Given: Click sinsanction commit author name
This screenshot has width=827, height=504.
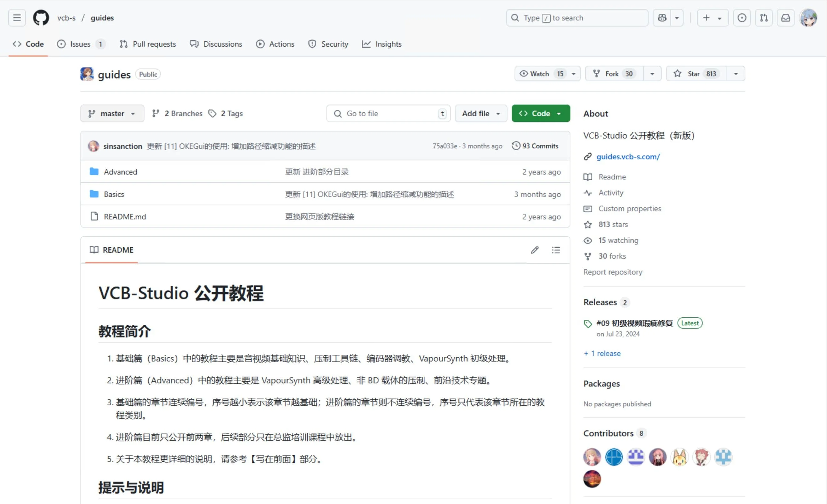Looking at the screenshot, I should coord(123,146).
